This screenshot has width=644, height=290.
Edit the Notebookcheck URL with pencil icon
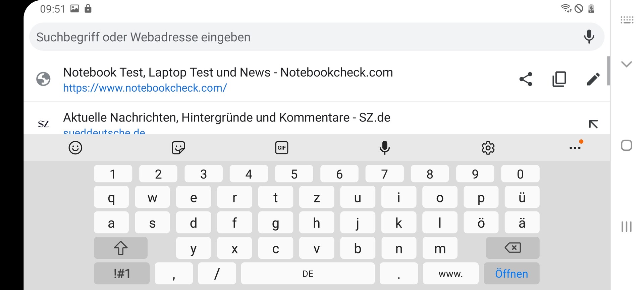pos(593,79)
